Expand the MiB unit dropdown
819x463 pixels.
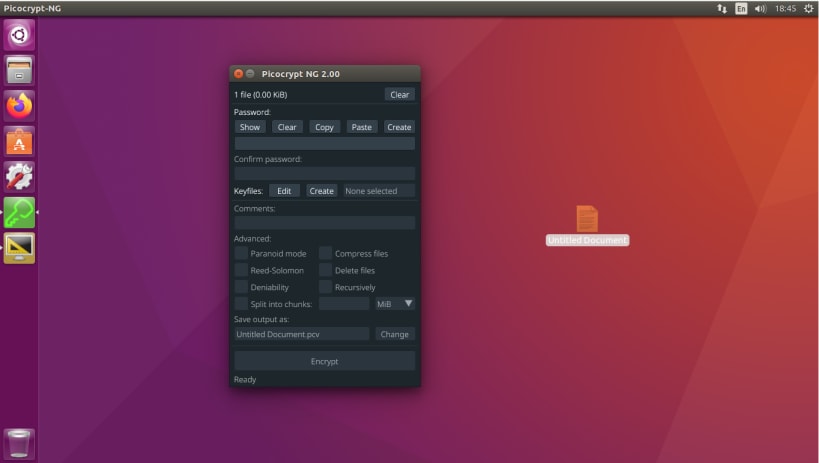[x=395, y=304]
